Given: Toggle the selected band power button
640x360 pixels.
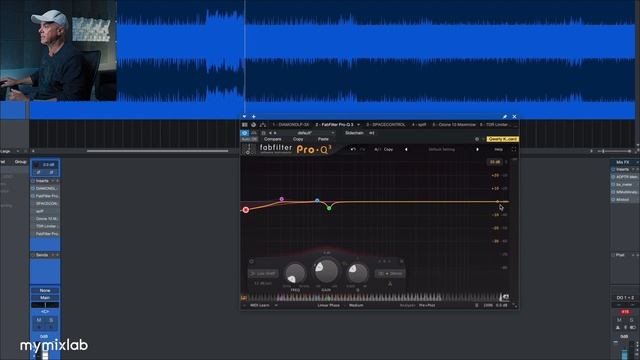Looking at the screenshot, I should point(251,261).
